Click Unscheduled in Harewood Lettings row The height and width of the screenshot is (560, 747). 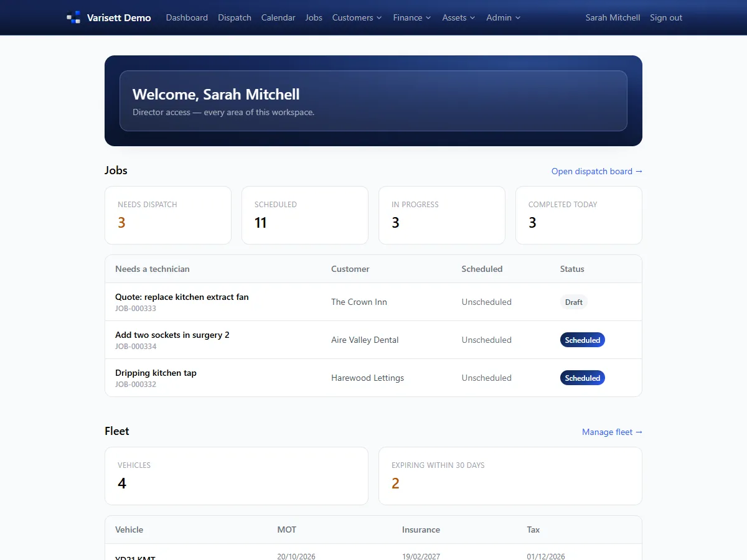pos(487,378)
